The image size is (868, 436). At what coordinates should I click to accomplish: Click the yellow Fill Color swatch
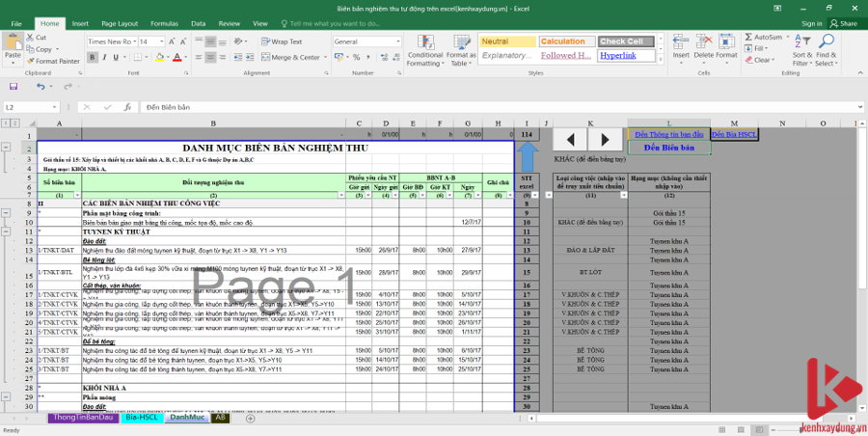click(158, 58)
